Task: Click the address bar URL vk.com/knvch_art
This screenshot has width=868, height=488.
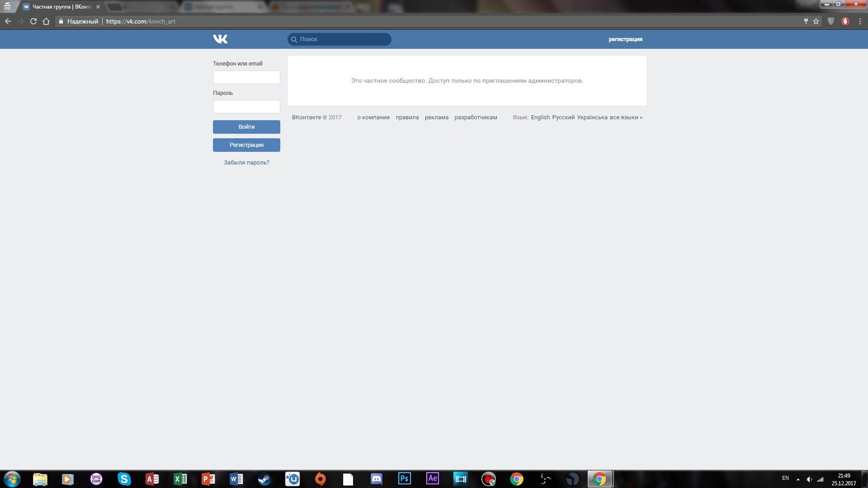Action: [141, 21]
